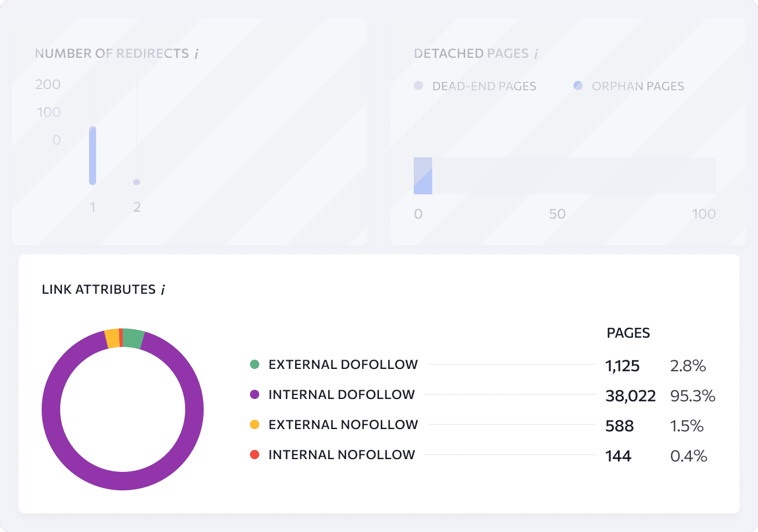The image size is (758, 532).
Task: Click the 144 pages value
Action: click(619, 456)
